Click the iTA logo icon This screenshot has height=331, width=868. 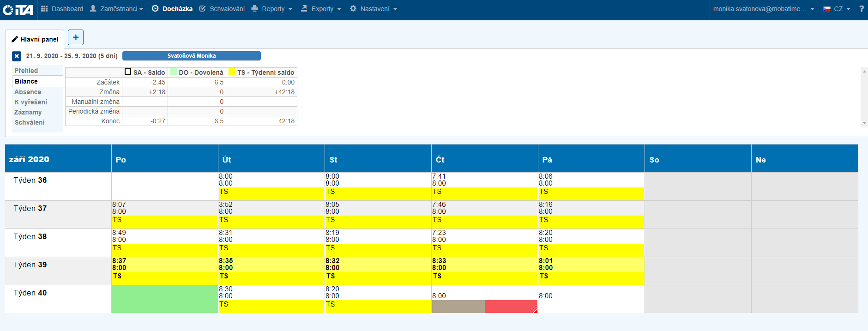[x=18, y=10]
